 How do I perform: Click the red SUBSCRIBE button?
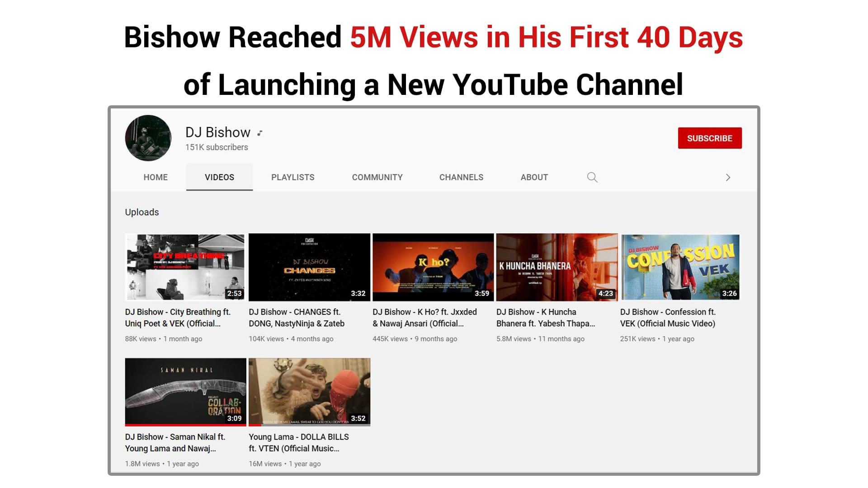coord(710,138)
